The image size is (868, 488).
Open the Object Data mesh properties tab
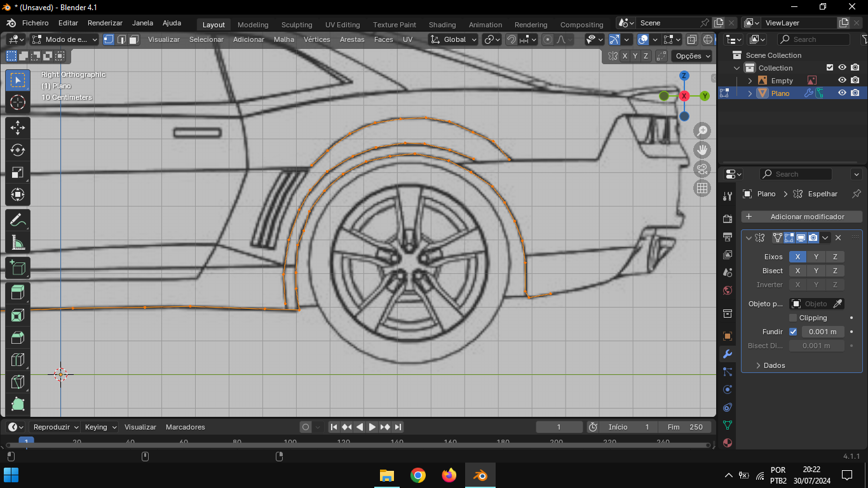[x=728, y=425]
